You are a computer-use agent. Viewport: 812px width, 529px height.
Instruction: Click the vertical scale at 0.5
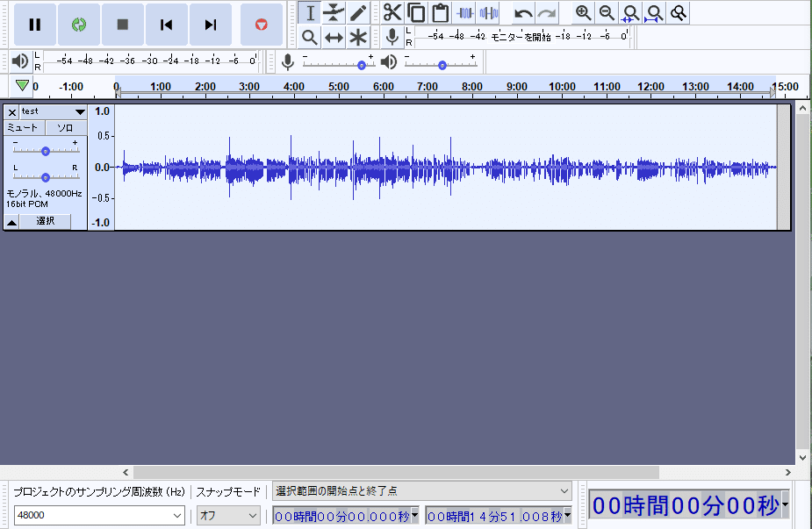pos(103,136)
